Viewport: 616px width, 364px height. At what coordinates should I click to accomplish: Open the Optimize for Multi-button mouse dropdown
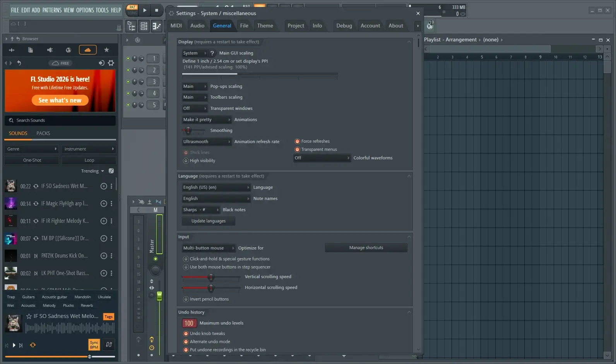click(209, 248)
